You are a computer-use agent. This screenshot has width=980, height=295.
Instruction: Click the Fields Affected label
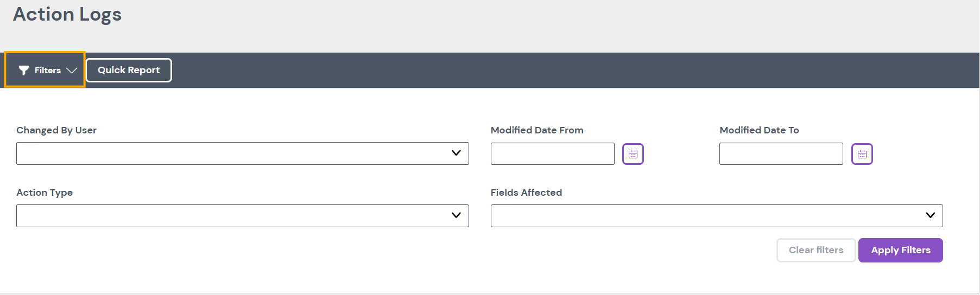(x=526, y=193)
